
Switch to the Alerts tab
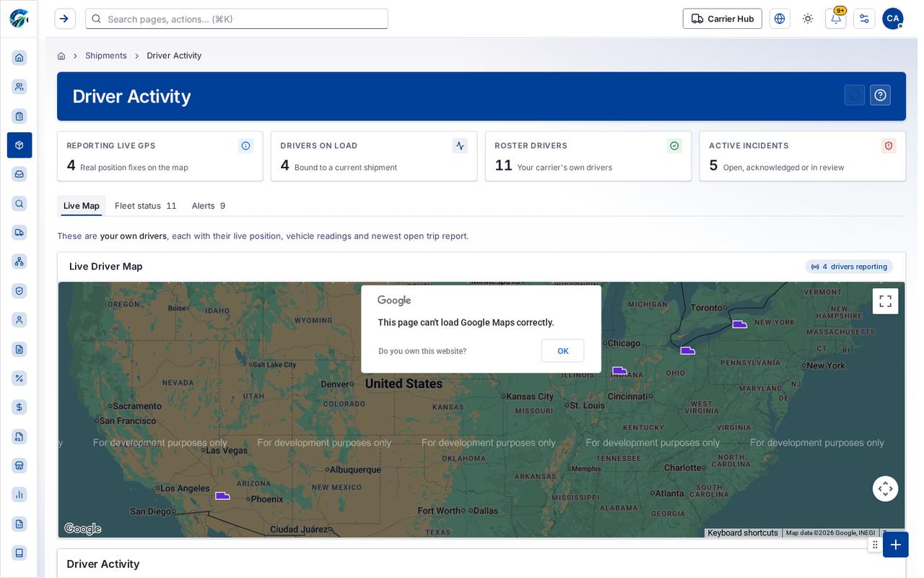coord(209,206)
